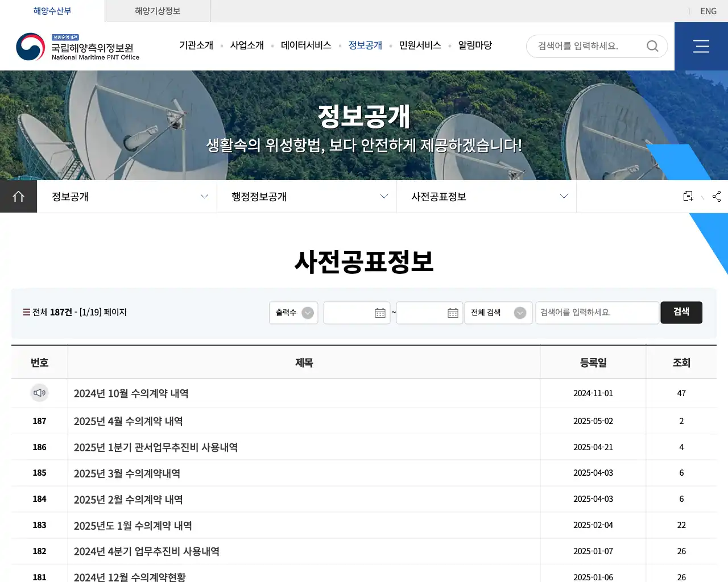Viewport: 728px width, 582px height.
Task: Open post 2024년 12월 수의계약현황
Action: [x=130, y=576]
